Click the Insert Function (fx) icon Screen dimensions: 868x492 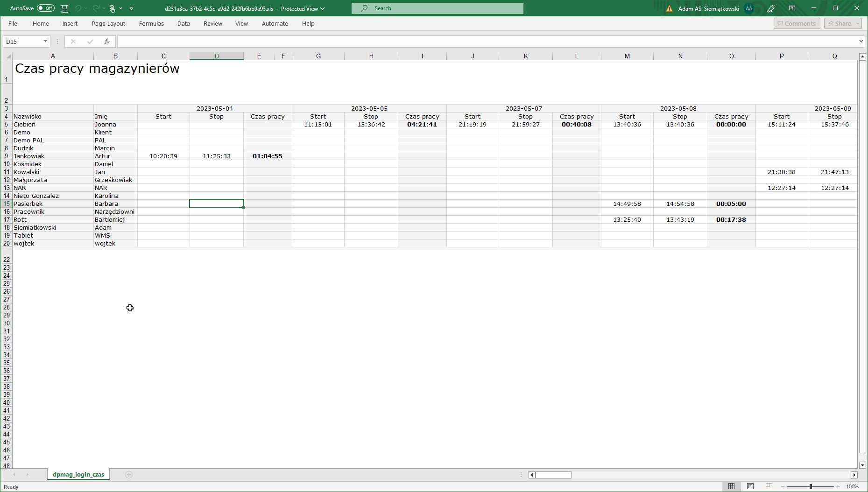tap(106, 42)
